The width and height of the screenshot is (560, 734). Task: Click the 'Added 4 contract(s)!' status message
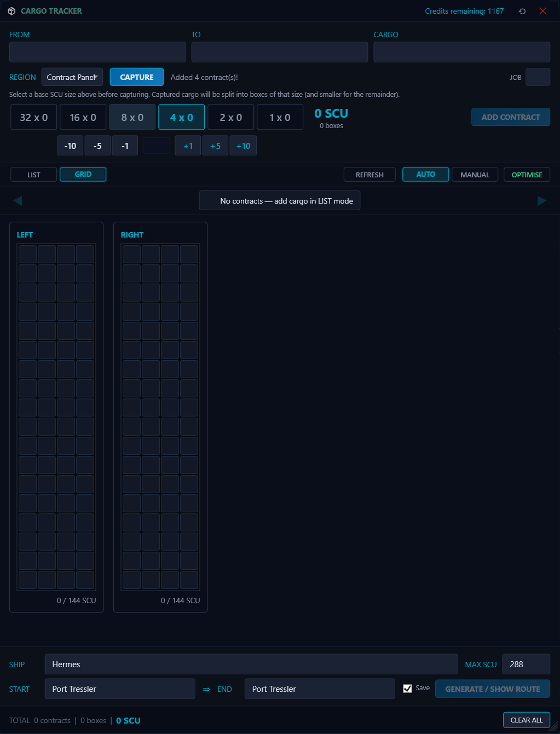[204, 77]
